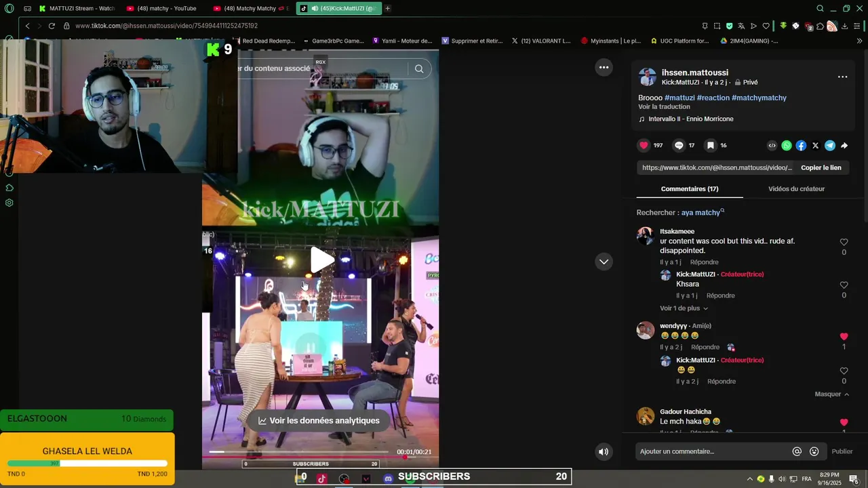Image resolution: width=868 pixels, height=488 pixels.
Task: Open the Easy Setup menu icon
Action: click(x=858, y=26)
